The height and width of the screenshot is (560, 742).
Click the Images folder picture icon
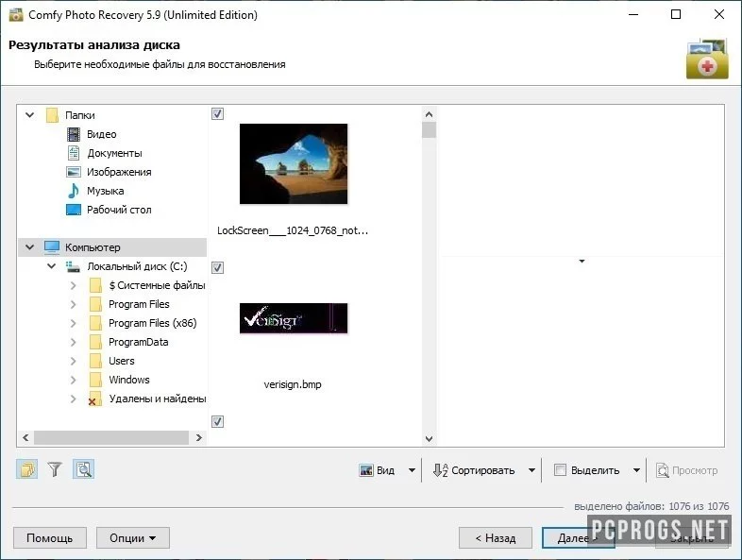point(74,172)
